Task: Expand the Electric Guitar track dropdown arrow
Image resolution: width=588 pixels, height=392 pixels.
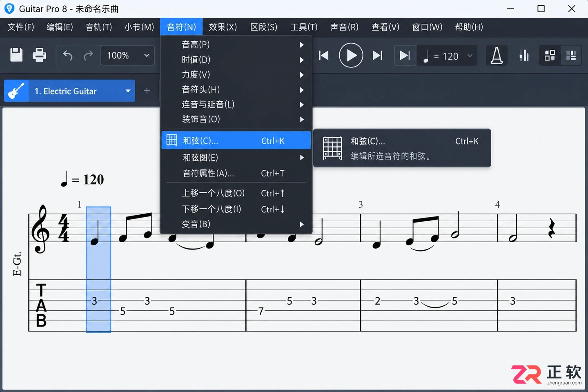Action: (128, 91)
